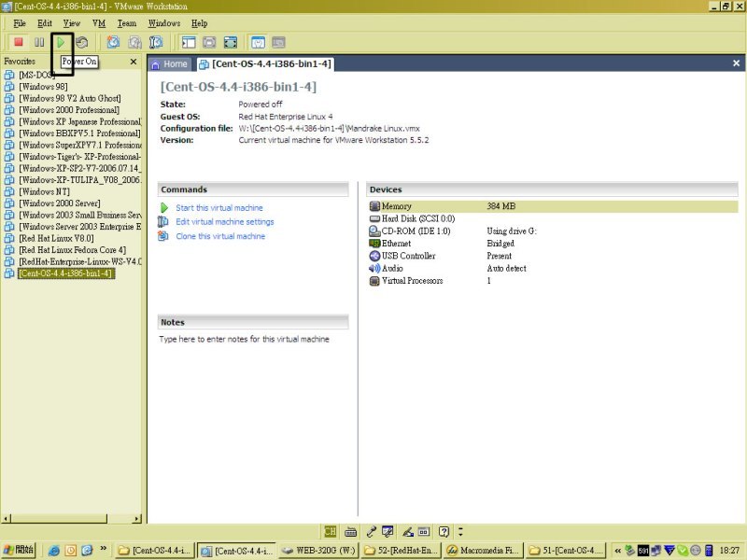Click the red Power Off toolbar button
This screenshot has width=747, height=560.
19,42
